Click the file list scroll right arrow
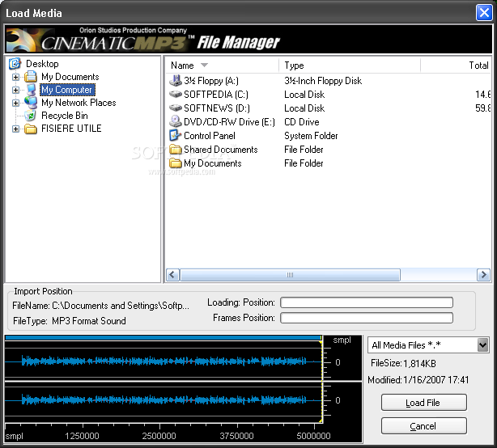The height and width of the screenshot is (448, 497). (x=484, y=274)
